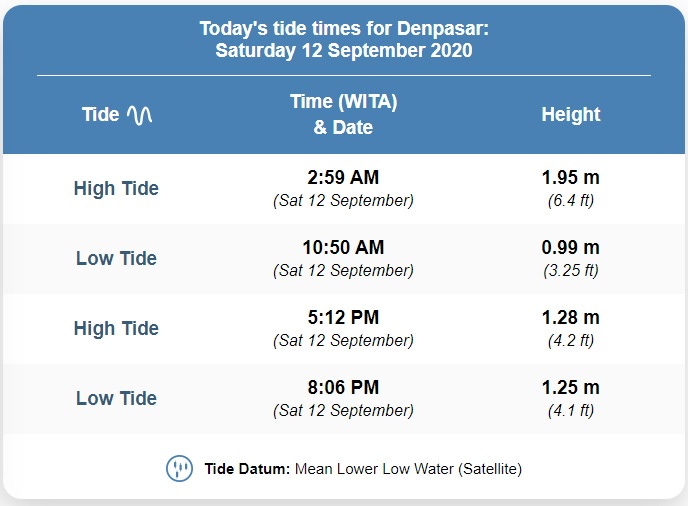Viewport: 688px width, 506px height.
Task: Click the 0.99 m height value
Action: [570, 247]
